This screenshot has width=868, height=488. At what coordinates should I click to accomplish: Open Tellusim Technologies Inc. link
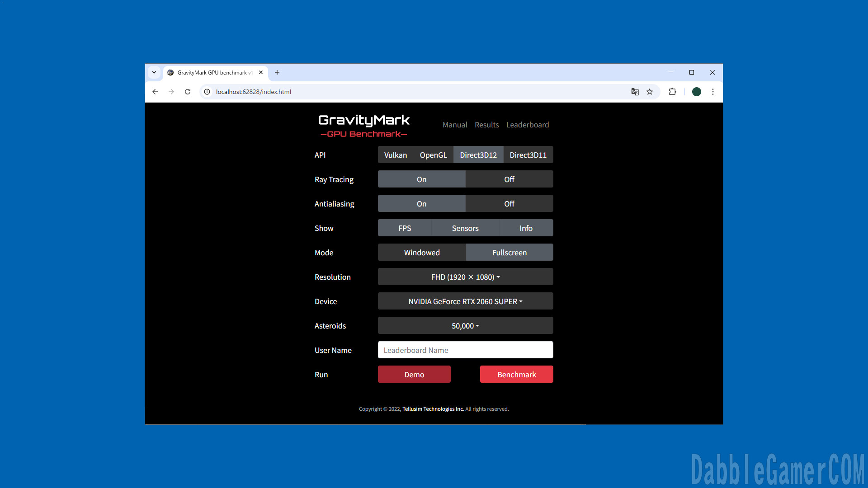pyautogui.click(x=433, y=409)
